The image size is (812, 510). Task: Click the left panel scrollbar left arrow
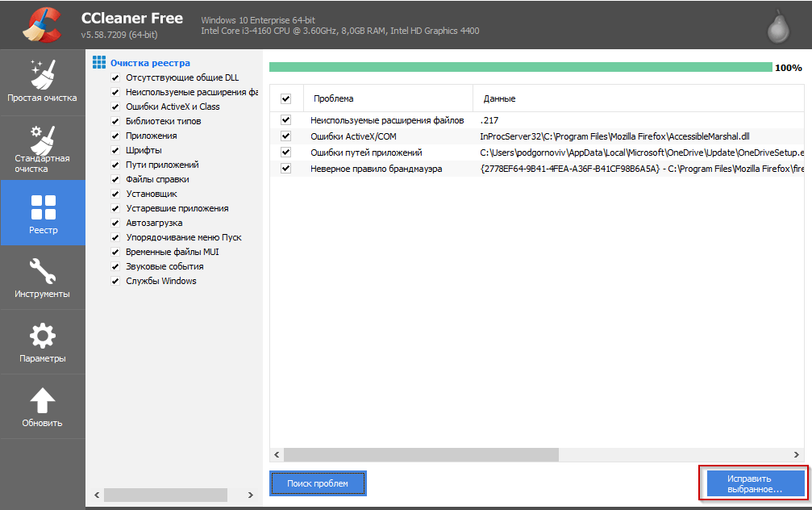[x=97, y=495]
